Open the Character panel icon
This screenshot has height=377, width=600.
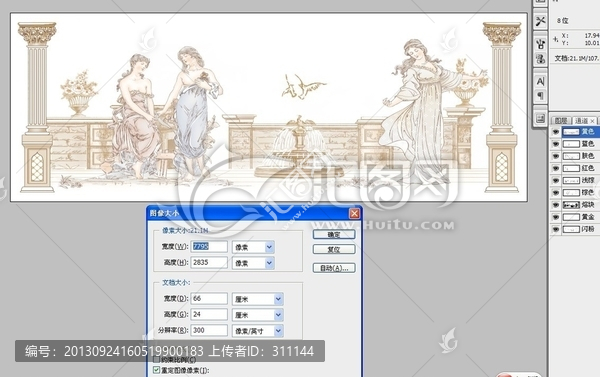[x=540, y=81]
